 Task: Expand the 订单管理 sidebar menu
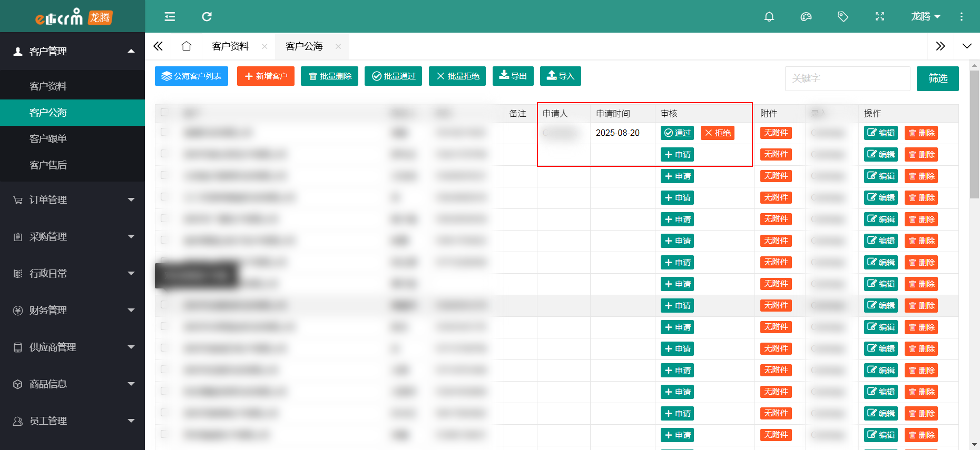coord(72,200)
